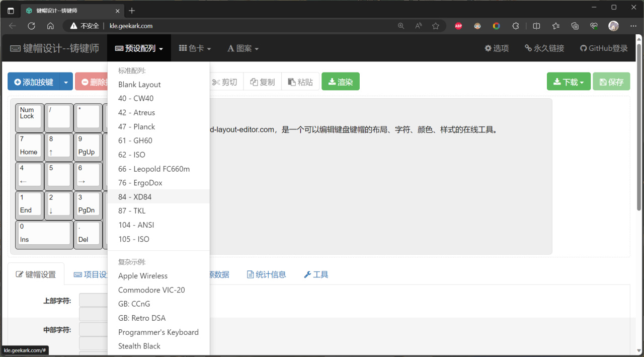Select 62 - ISO preset
The height and width of the screenshot is (357, 644).
tap(158, 155)
